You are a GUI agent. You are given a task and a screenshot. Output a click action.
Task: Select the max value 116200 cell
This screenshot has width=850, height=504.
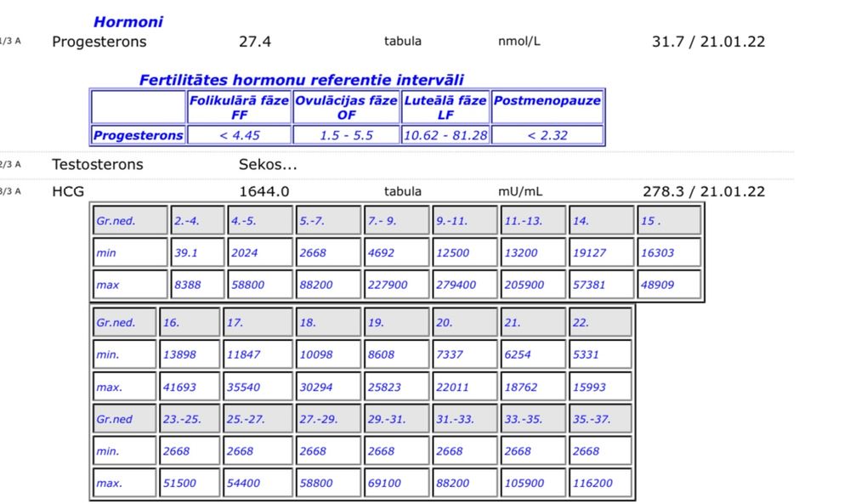pos(598,484)
